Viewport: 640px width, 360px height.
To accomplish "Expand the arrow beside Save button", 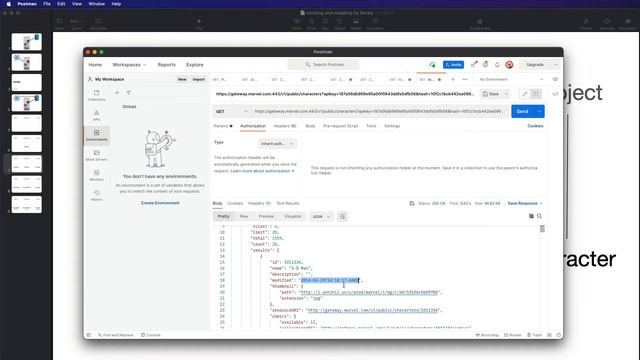I will [x=506, y=94].
